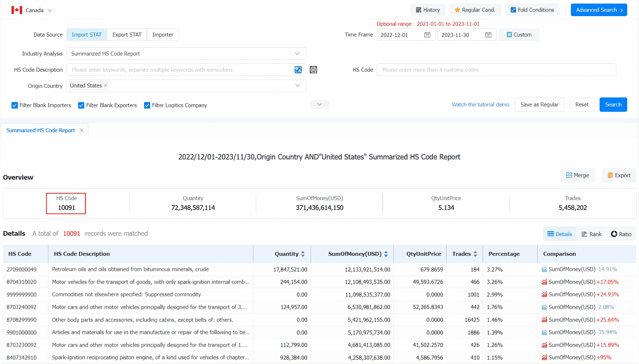
Task: Click comparison chart icon for 8704310020
Action: coord(544,282)
